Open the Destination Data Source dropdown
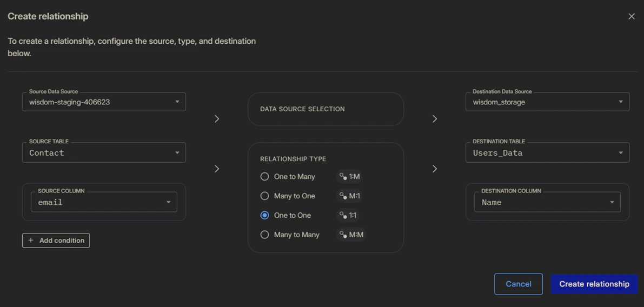The width and height of the screenshot is (644, 307). (x=548, y=102)
